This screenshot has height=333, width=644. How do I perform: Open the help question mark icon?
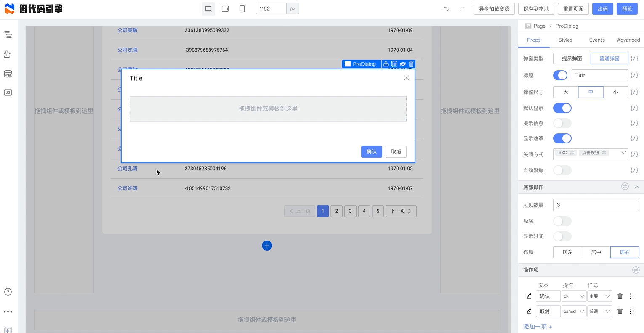[8, 292]
